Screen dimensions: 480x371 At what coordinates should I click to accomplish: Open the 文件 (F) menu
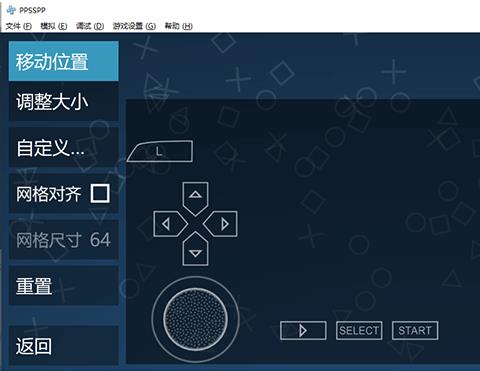19,26
